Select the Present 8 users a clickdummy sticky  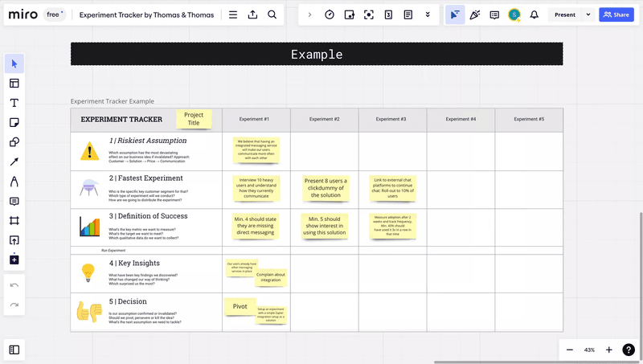point(326,188)
